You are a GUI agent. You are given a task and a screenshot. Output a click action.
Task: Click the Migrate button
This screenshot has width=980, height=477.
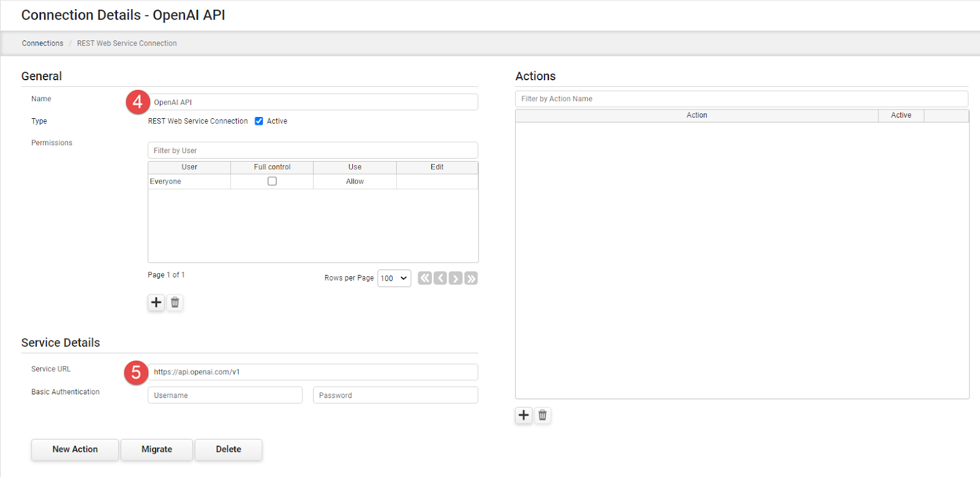click(157, 449)
